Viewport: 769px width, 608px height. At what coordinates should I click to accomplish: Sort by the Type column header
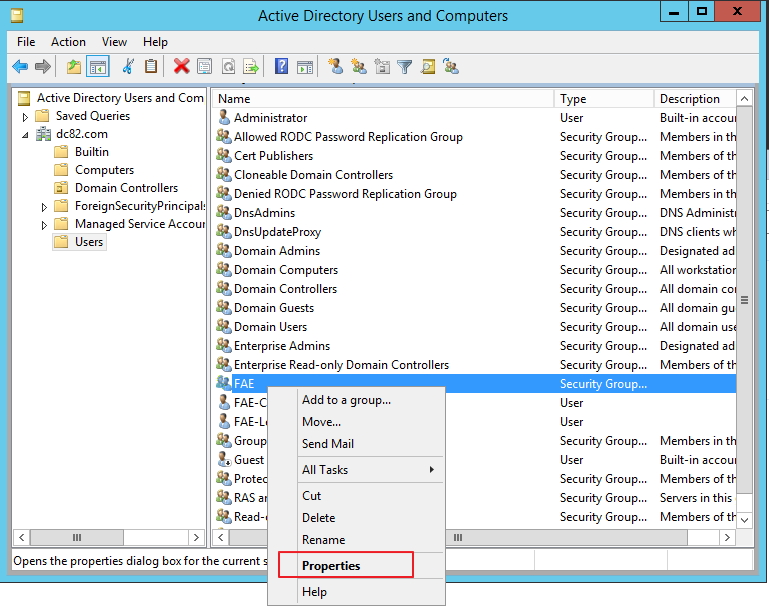point(604,99)
